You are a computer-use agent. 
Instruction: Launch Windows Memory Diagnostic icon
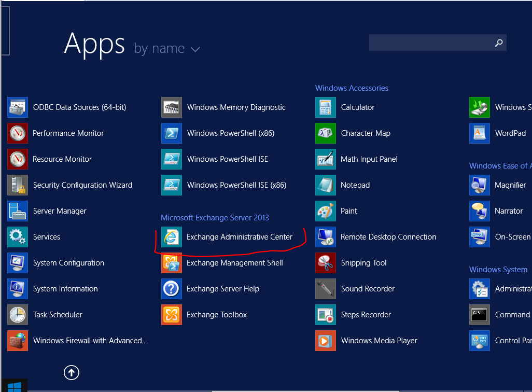pyautogui.click(x=172, y=107)
